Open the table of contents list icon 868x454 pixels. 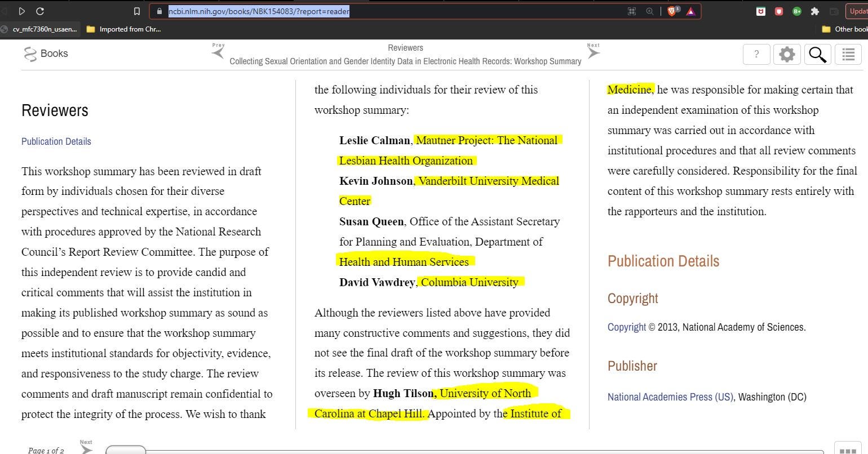click(848, 54)
